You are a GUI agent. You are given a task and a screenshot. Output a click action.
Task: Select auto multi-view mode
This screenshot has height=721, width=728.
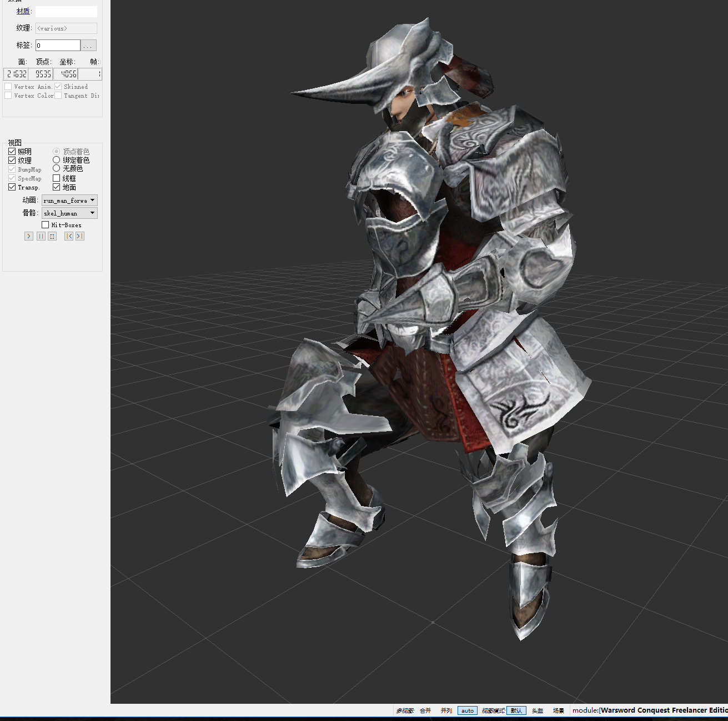click(468, 710)
